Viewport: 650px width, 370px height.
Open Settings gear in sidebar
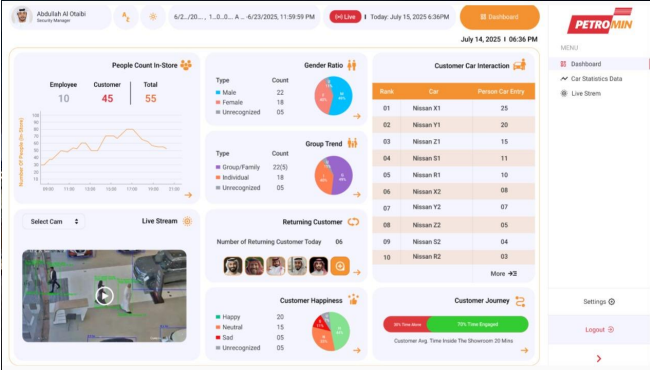tap(599, 302)
